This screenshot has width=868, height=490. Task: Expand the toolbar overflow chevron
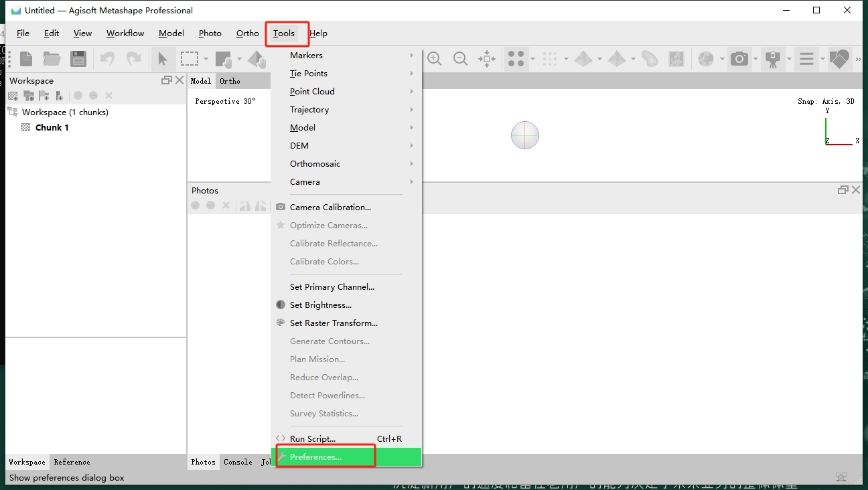pos(859,59)
